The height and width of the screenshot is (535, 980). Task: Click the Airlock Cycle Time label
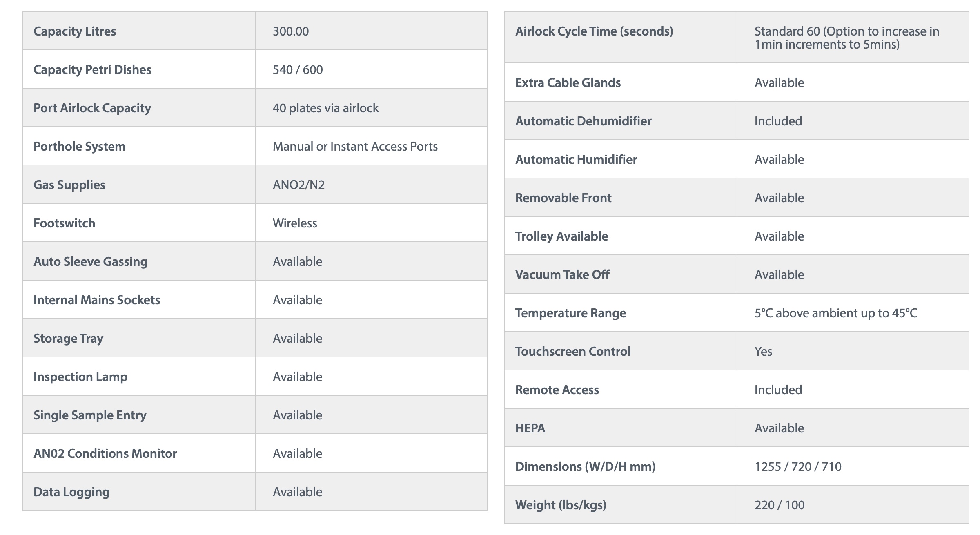(x=594, y=31)
